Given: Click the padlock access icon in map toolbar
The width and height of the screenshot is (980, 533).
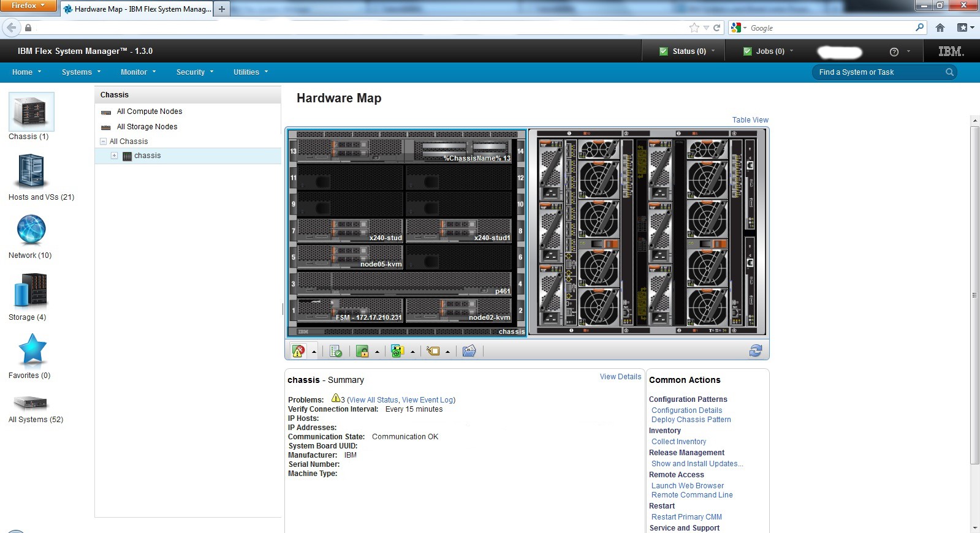Looking at the screenshot, I should [362, 351].
